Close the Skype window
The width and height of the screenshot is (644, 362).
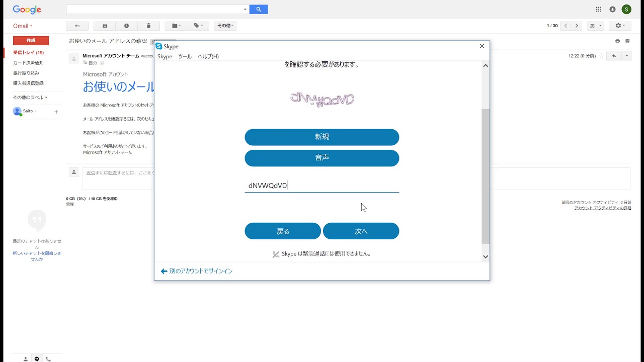click(x=481, y=46)
